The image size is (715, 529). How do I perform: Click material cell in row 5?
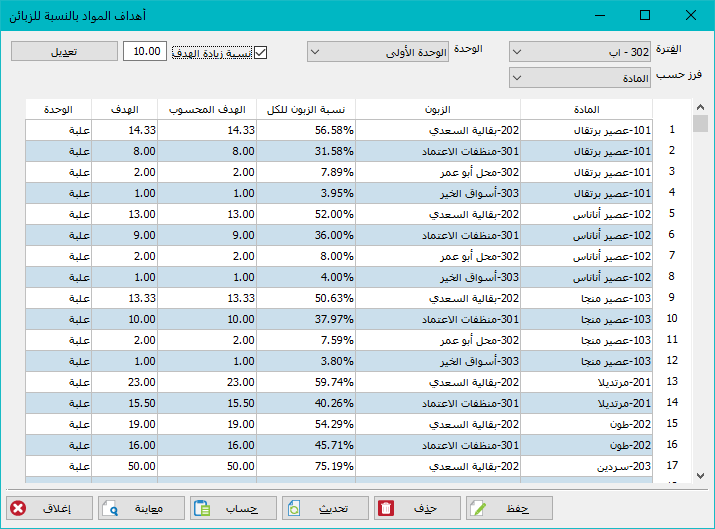586,214
